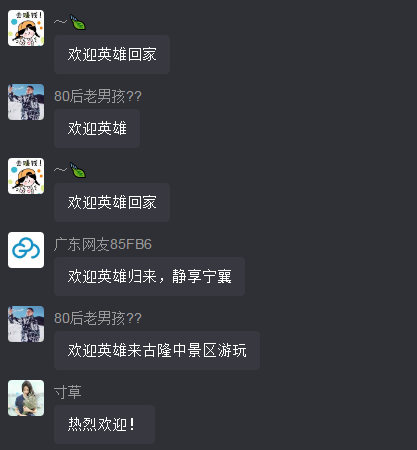Select message 欢迎英雄归来，静享宁襄
Image resolution: width=417 pixels, height=450 pixels.
point(150,276)
